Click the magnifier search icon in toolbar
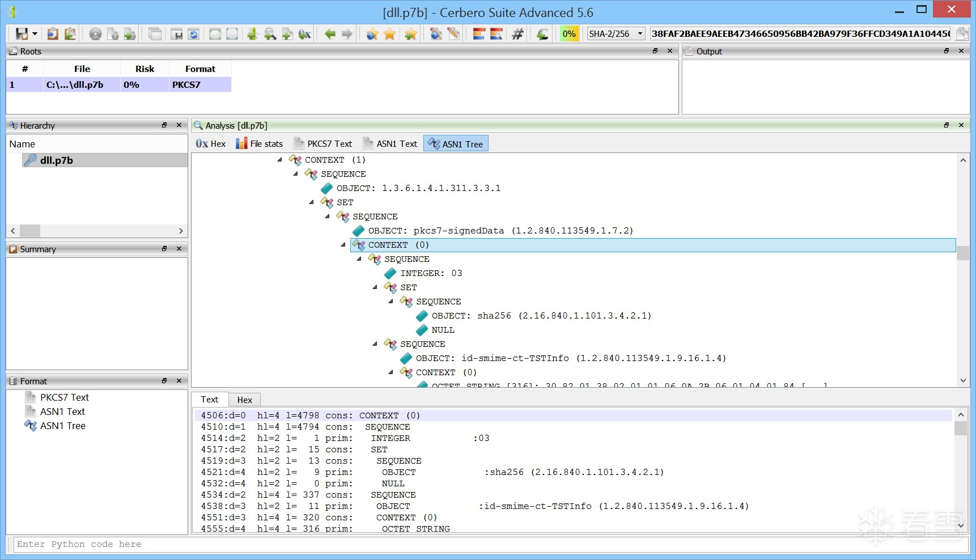 (270, 34)
